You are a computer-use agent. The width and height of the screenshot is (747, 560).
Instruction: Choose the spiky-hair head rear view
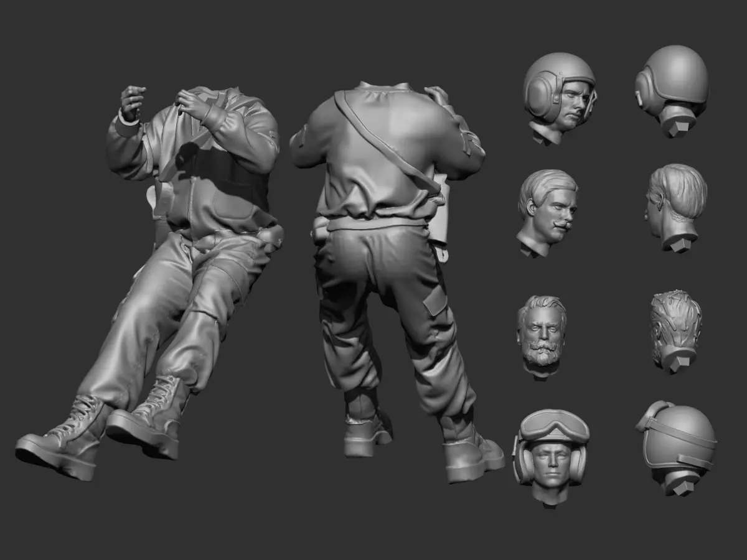675,331
